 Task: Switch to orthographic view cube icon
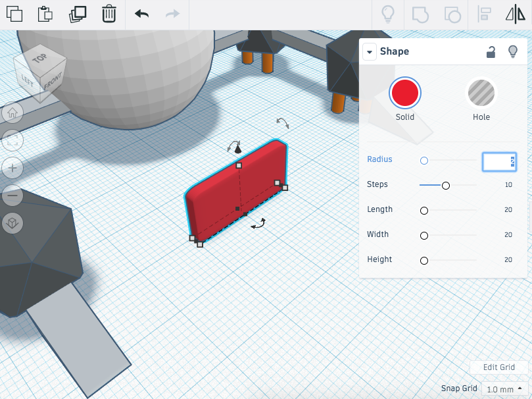pos(12,223)
